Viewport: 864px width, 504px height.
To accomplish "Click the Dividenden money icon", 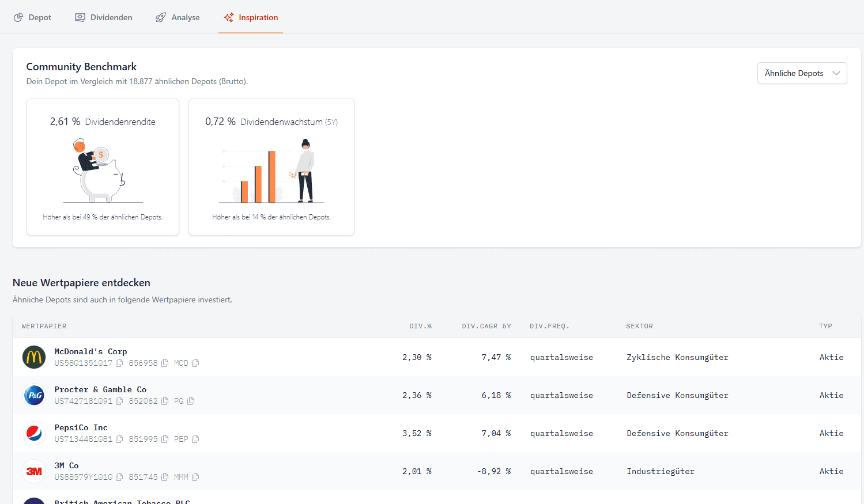I will (x=80, y=17).
